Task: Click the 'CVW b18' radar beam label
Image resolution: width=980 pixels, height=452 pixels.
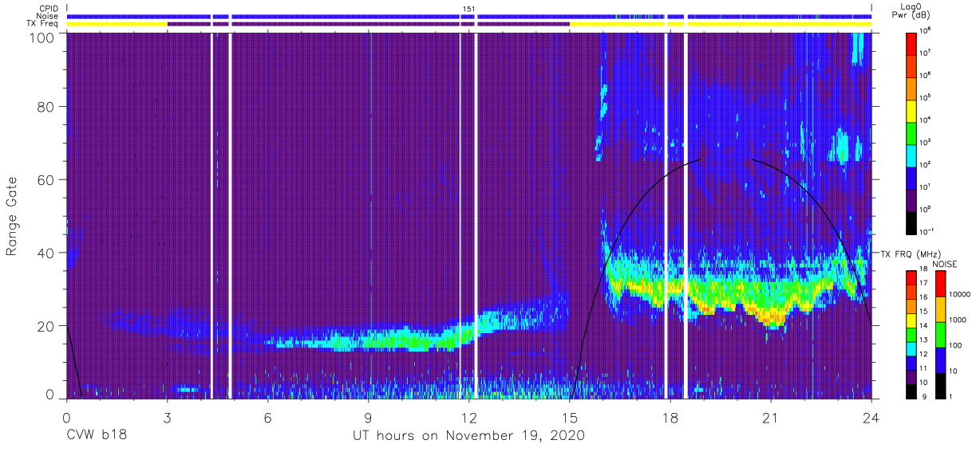Action: click(x=97, y=435)
